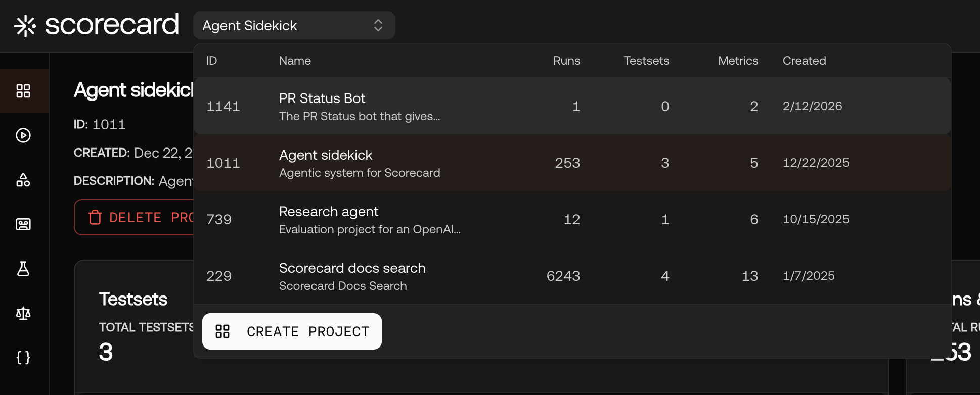Screen dimensions: 980x395
Task: Click the ID column header
Action: coord(211,61)
